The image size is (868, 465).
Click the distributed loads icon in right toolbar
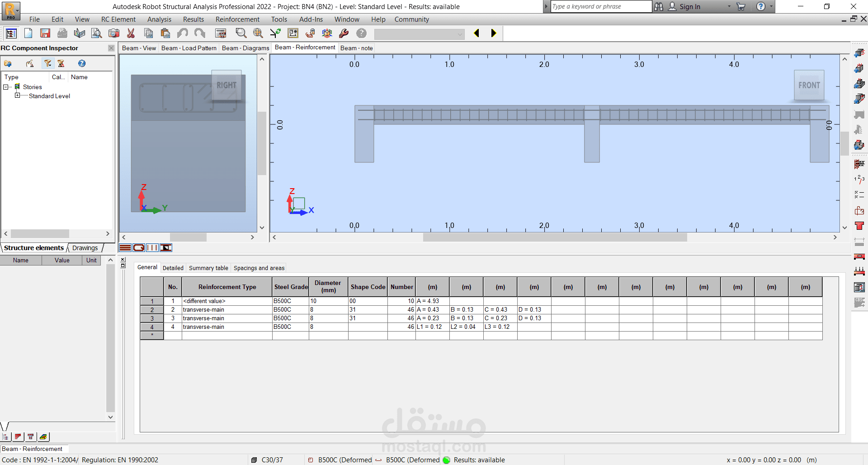[859, 271]
